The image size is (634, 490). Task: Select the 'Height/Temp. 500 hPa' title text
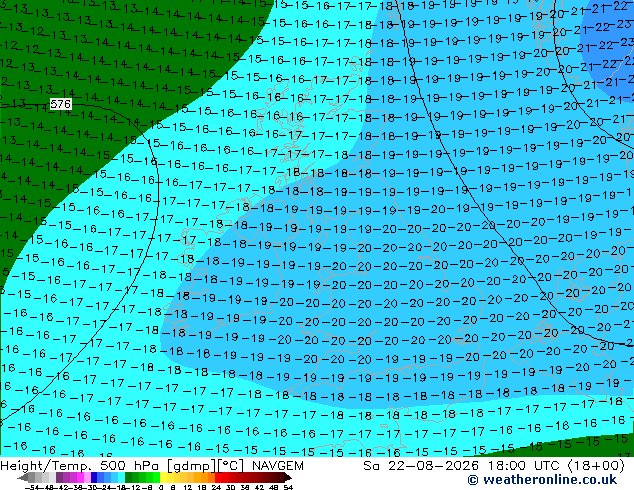[82, 466]
